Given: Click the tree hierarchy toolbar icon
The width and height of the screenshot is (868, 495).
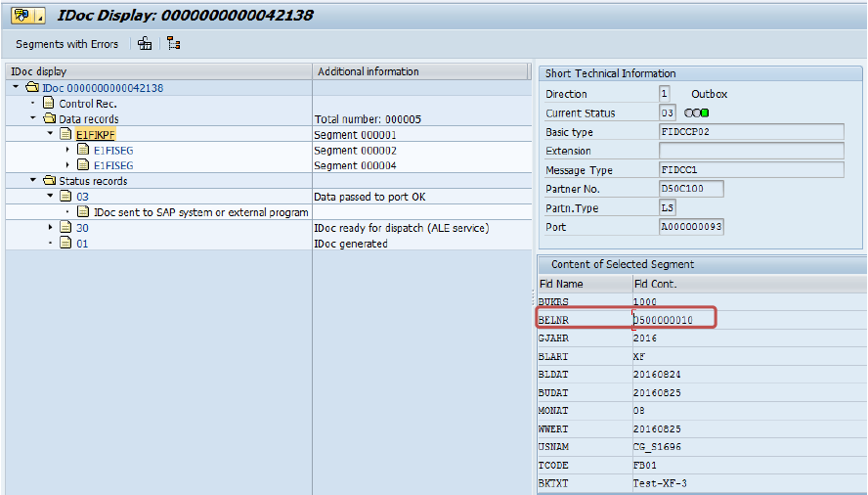Looking at the screenshot, I should point(174,44).
